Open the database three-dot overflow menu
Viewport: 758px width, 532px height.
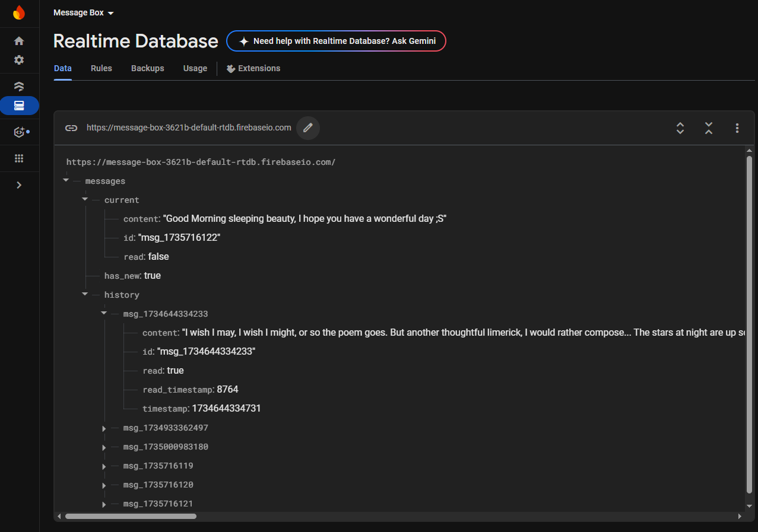(x=737, y=128)
